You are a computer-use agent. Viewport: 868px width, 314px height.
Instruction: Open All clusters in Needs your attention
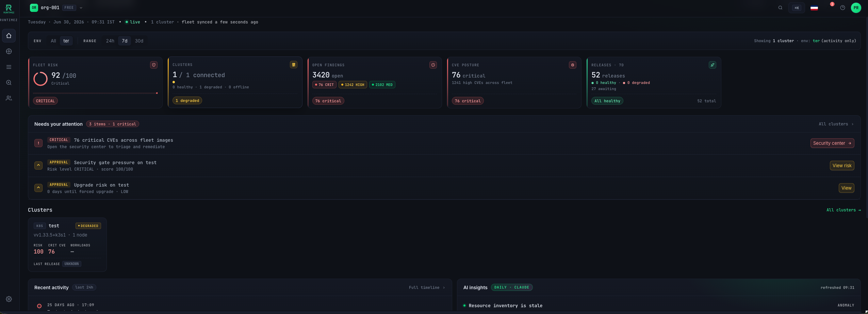coord(836,124)
